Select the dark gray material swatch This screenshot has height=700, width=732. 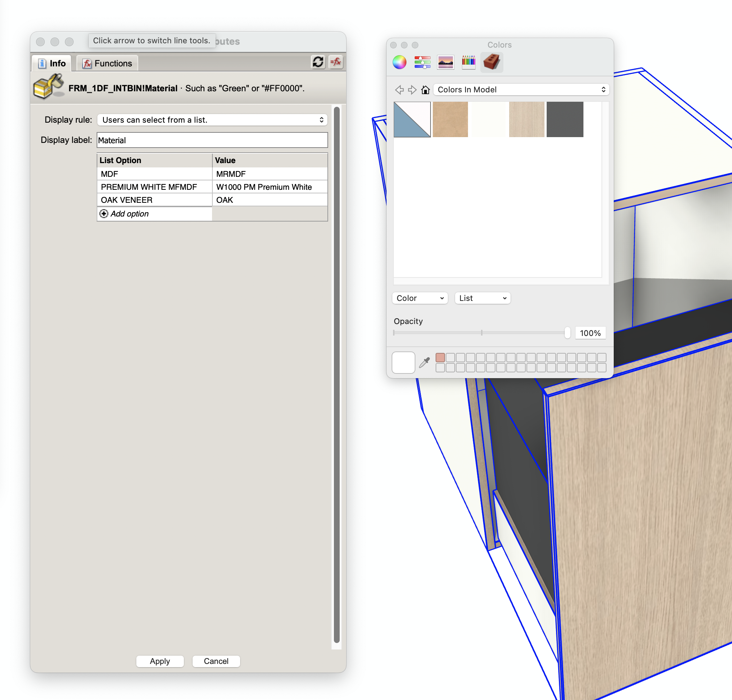pos(565,119)
